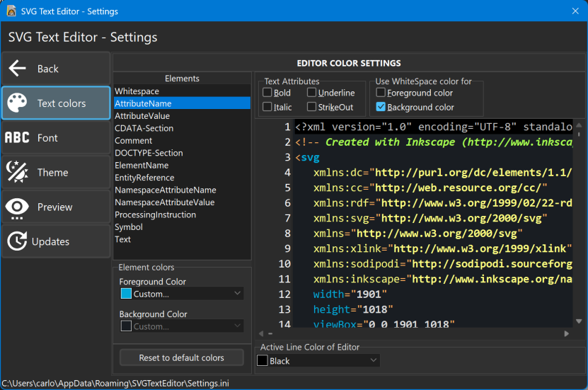This screenshot has height=390, width=588.
Task: Click the width="1901" line in editor
Action: coord(350,294)
